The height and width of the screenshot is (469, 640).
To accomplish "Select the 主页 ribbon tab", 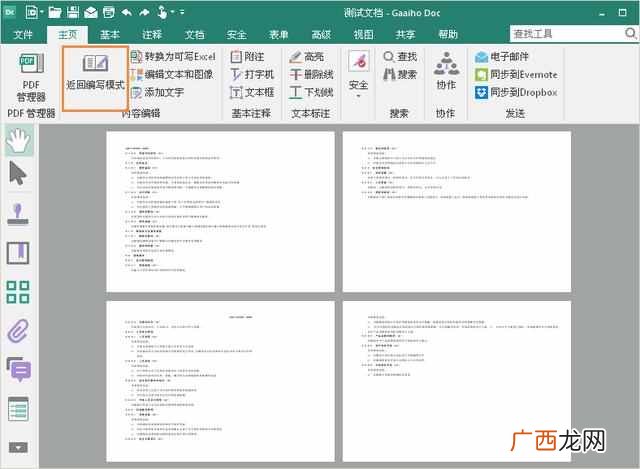I will 67,35.
